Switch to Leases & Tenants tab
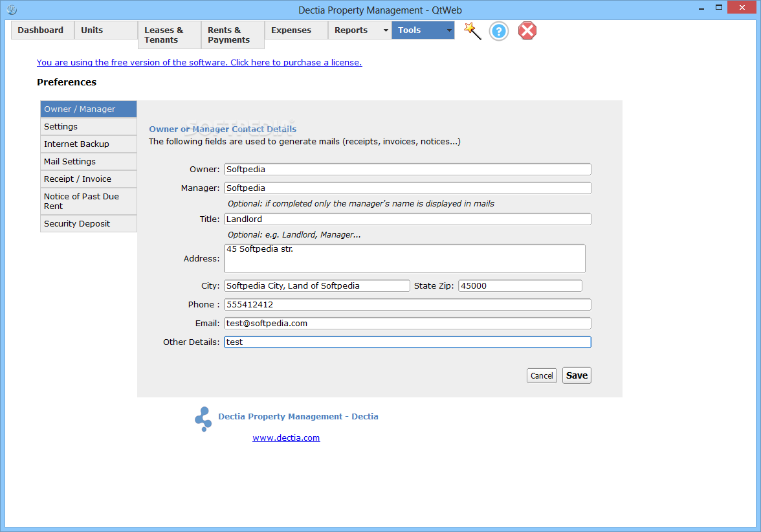The height and width of the screenshot is (532, 761). point(170,35)
